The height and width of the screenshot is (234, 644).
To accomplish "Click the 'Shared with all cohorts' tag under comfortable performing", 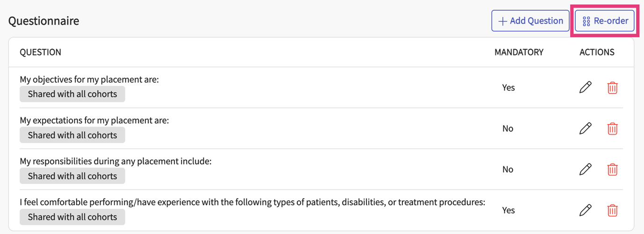I will point(72,217).
